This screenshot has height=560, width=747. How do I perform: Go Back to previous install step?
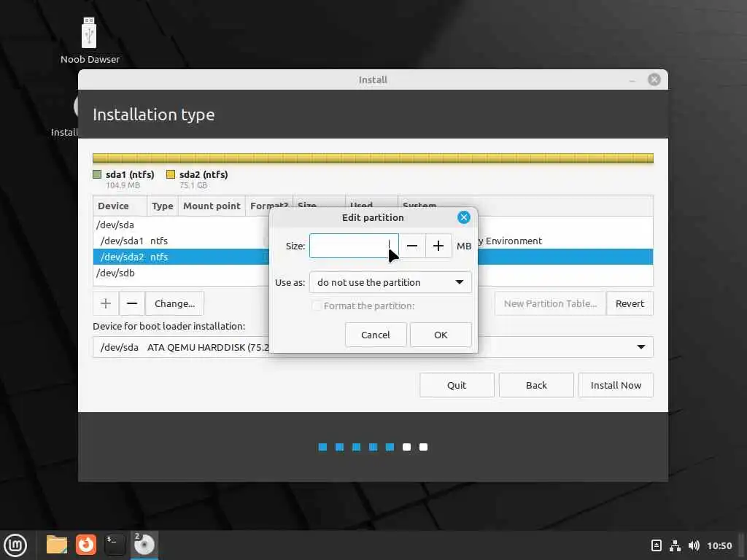[x=536, y=385]
